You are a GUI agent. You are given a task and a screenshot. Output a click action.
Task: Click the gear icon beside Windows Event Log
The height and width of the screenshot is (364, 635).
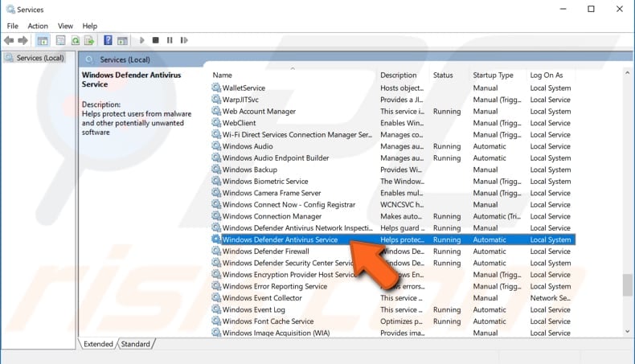point(216,309)
